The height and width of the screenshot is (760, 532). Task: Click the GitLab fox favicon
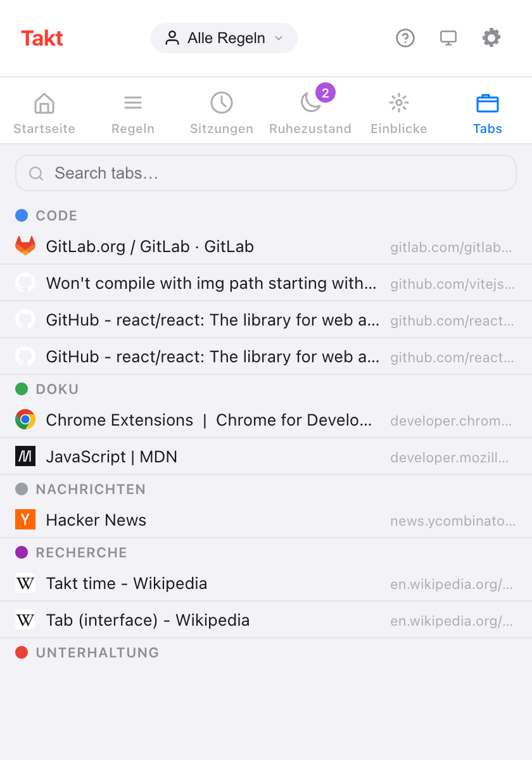click(x=25, y=246)
